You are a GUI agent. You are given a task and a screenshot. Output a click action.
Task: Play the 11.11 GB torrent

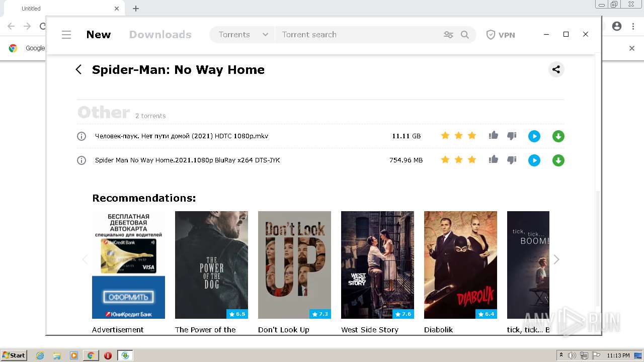534,136
